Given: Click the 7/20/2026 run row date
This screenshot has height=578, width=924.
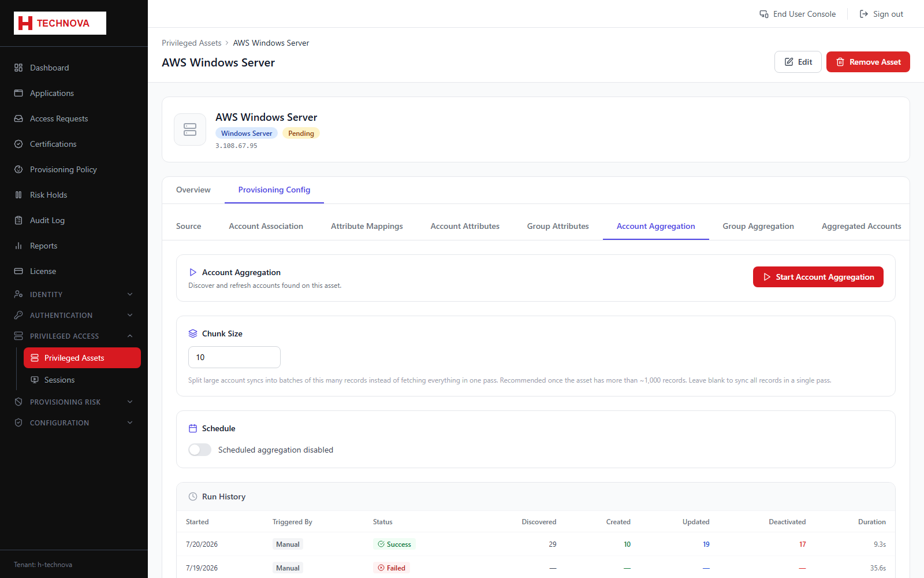Looking at the screenshot, I should (x=202, y=544).
